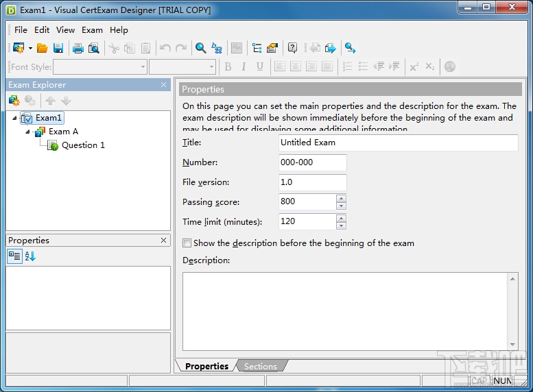Click the Save floppy disk icon
The width and height of the screenshot is (533, 392).
(x=58, y=48)
